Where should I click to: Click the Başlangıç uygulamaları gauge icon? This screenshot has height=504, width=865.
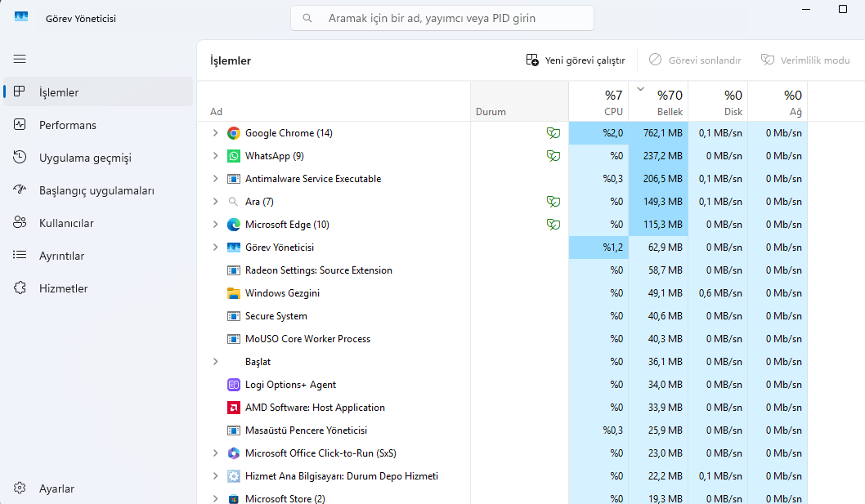click(20, 190)
